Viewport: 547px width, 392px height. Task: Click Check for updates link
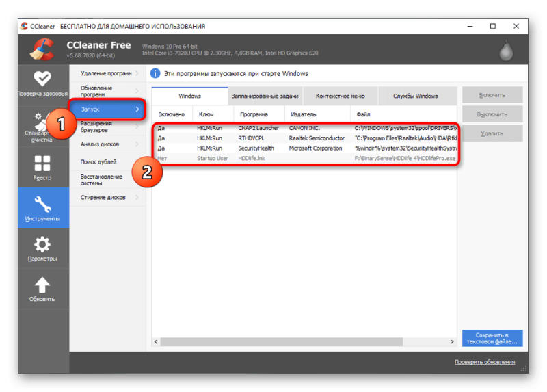[485, 362]
